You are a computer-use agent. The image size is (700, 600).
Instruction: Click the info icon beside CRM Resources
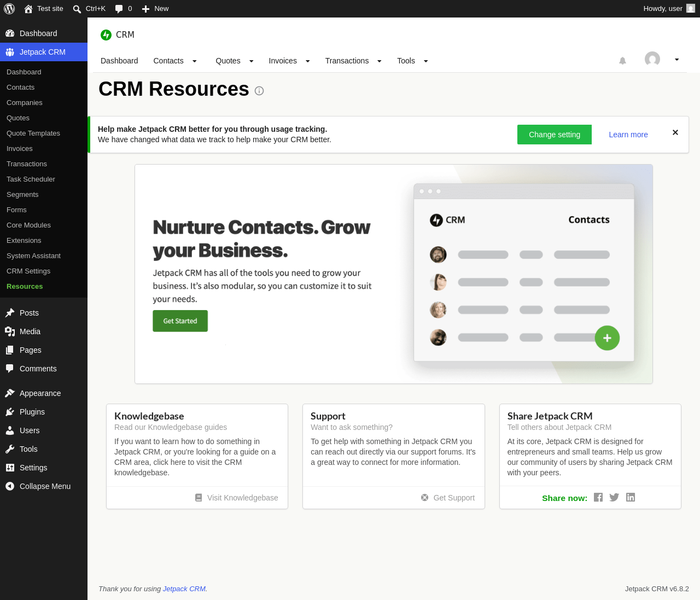[x=259, y=91]
